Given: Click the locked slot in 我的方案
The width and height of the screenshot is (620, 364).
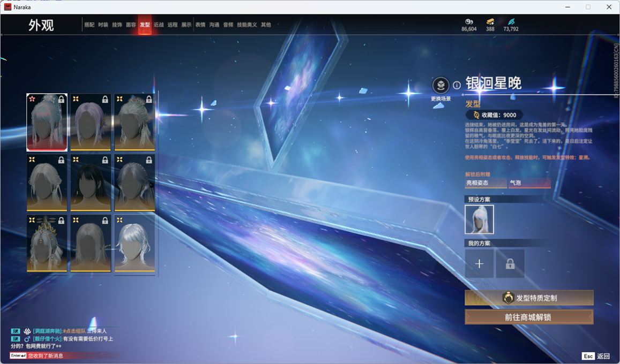Looking at the screenshot, I should 510,264.
